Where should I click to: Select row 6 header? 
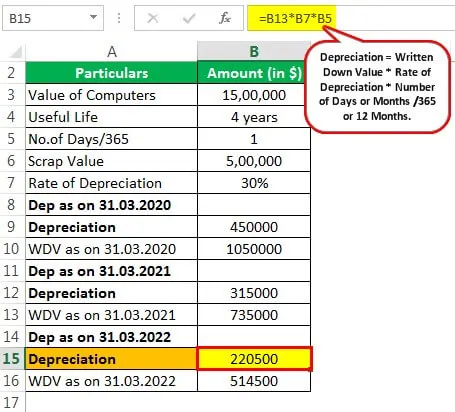pos(12,161)
